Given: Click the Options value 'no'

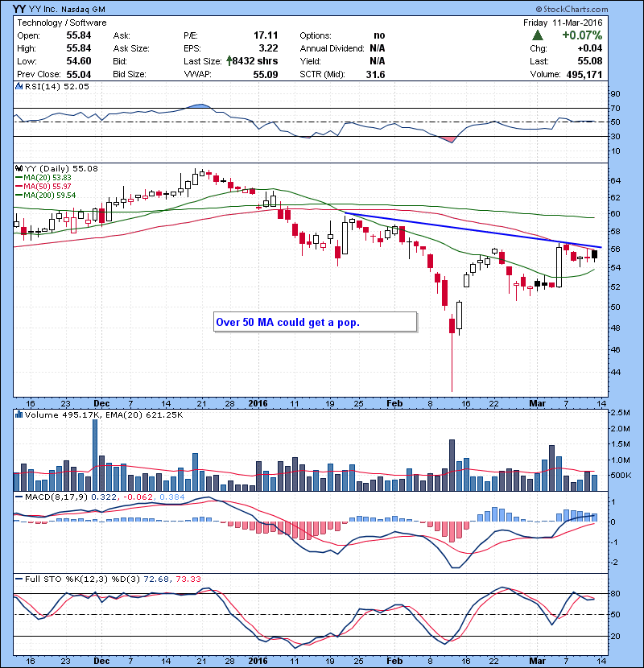Looking at the screenshot, I should coord(379,35).
